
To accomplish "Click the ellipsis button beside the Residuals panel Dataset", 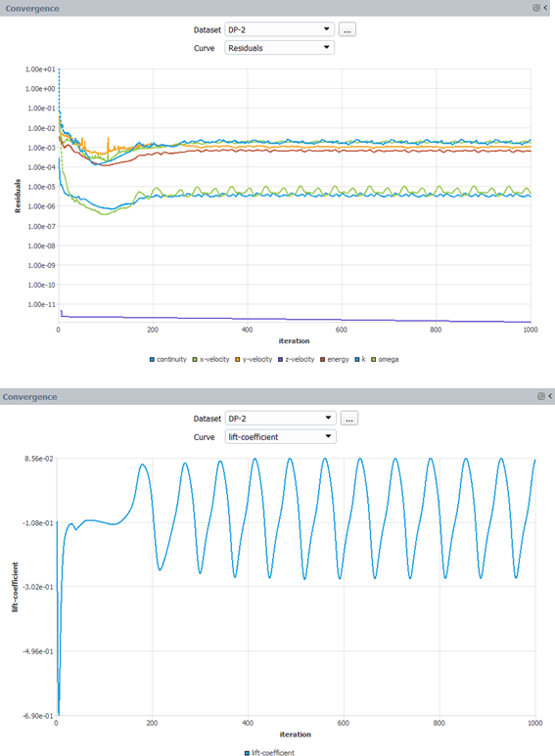I will [347, 29].
